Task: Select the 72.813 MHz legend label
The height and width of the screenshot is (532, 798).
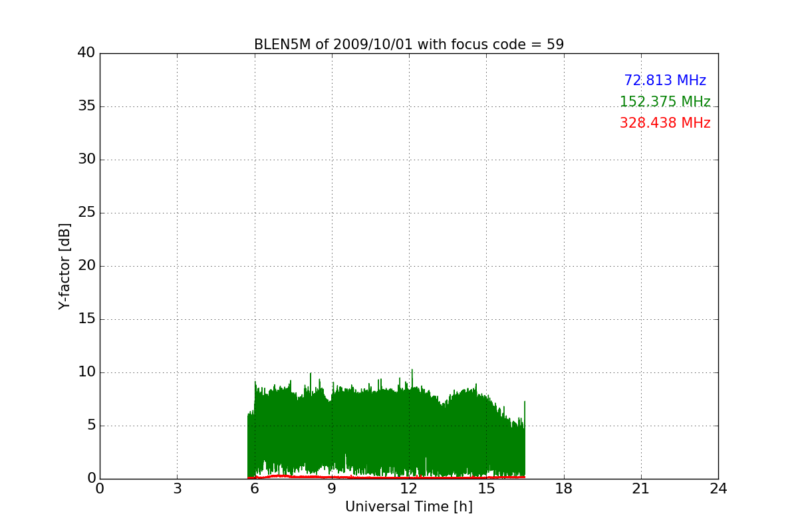Action: click(x=665, y=80)
